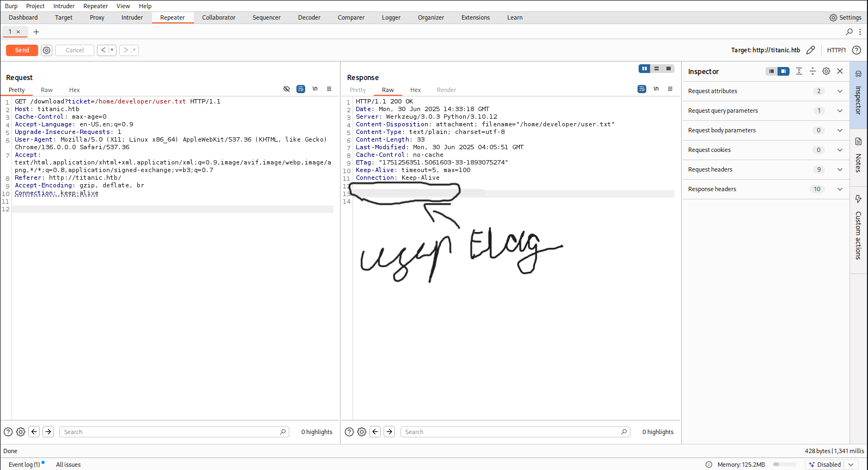Click the Cancel button
Viewport: 868px width, 470px height.
pos(75,50)
